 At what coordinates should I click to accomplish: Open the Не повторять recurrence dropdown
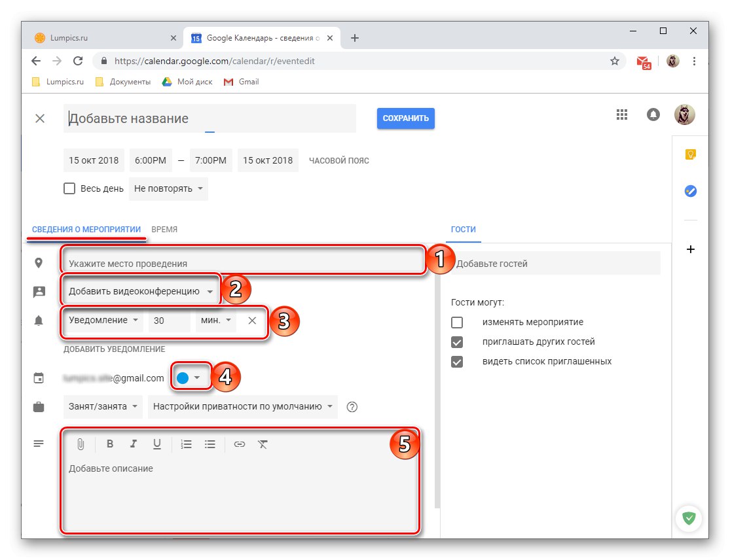coord(168,188)
